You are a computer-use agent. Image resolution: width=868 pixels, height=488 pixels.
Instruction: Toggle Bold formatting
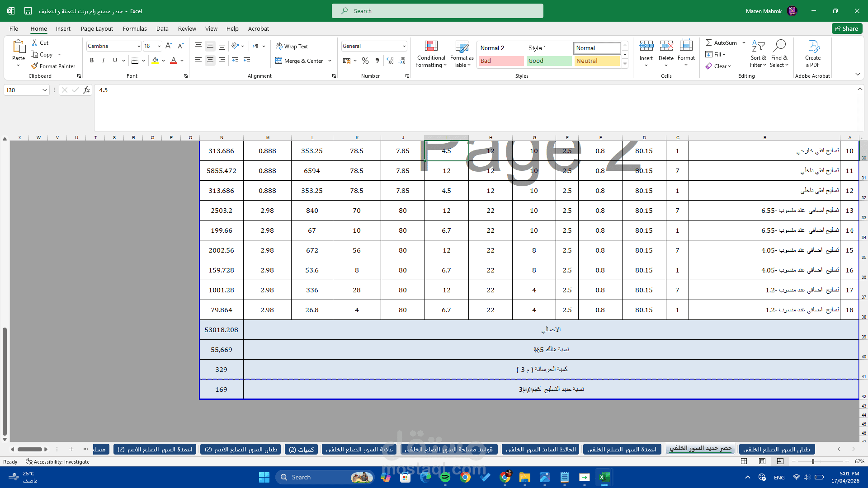(92, 61)
